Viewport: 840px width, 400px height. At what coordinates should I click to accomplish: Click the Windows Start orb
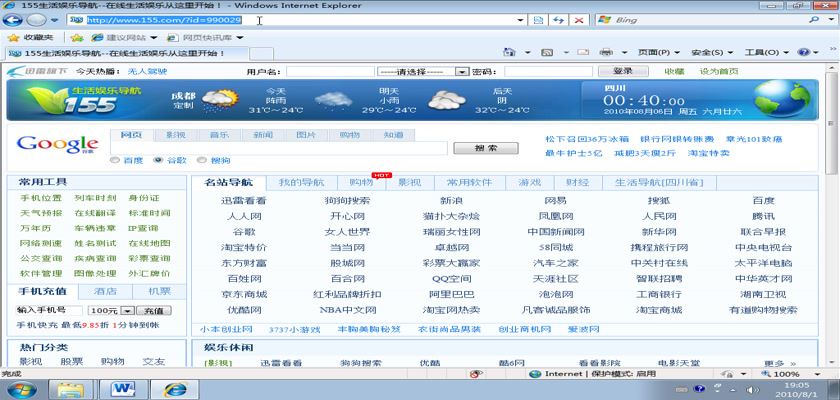tap(21, 387)
